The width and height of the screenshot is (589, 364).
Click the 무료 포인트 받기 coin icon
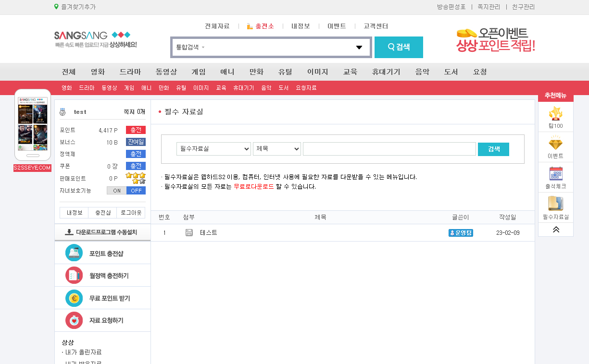click(x=74, y=298)
